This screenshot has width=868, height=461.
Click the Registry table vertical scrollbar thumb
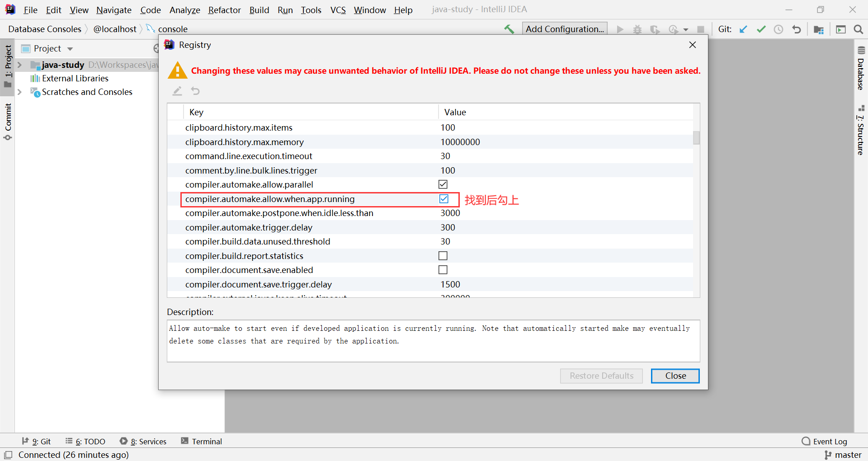click(696, 137)
